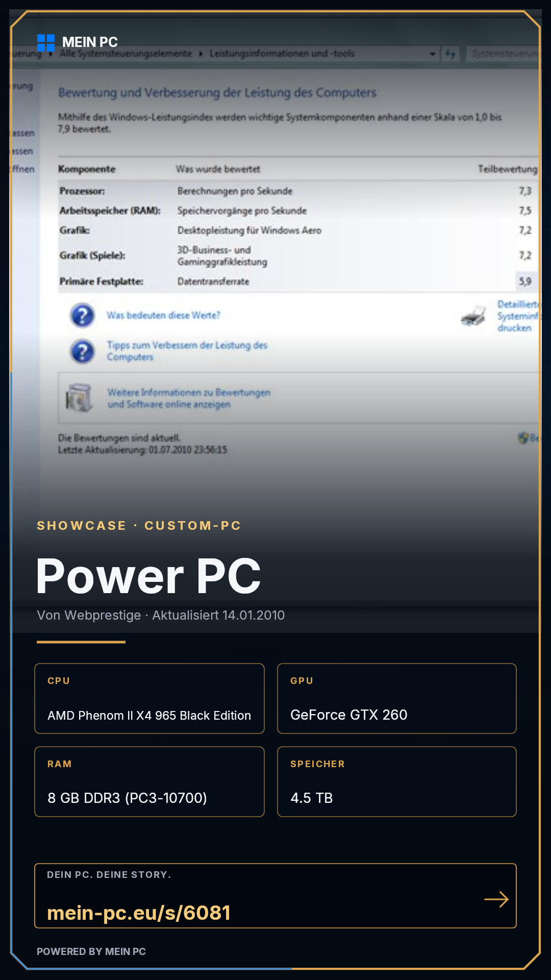This screenshot has height=980, width=551.
Task: Click the 5,9 score of Primäre Festplatte
Action: 525,281
